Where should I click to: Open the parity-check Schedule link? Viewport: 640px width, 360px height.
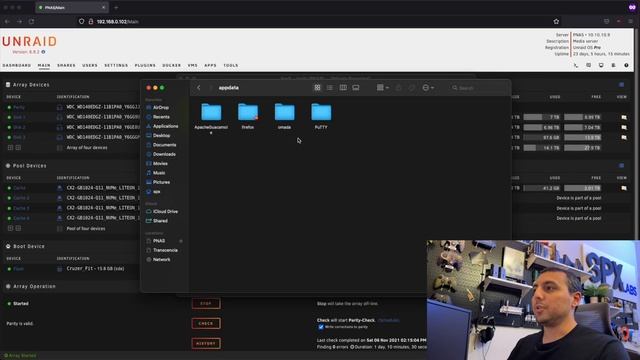point(388,320)
